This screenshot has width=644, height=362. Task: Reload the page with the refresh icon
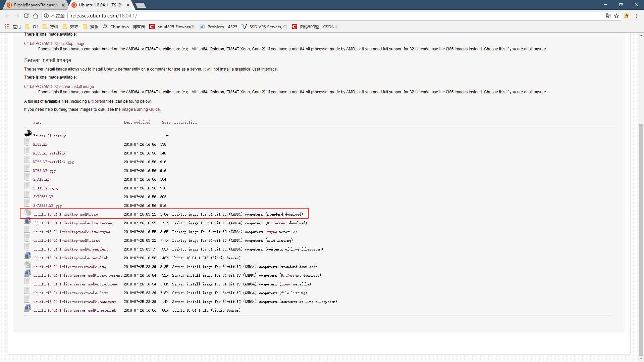click(x=26, y=16)
